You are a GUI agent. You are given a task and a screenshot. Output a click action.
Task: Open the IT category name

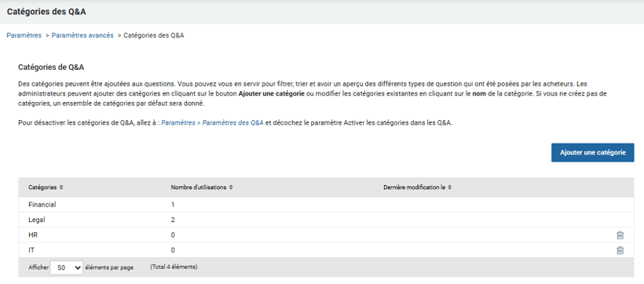point(31,250)
